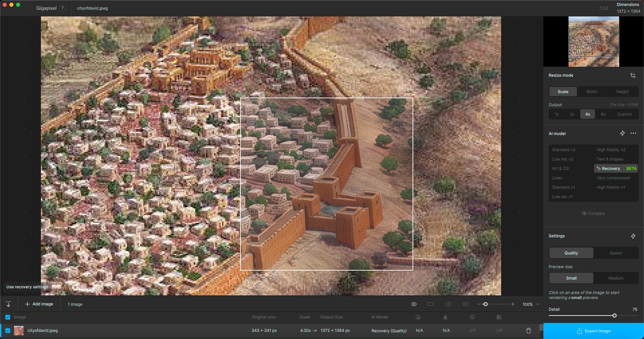Switch to single view layout icon

coord(431,304)
